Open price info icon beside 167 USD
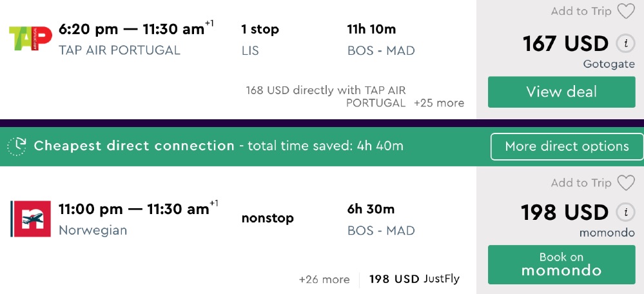Image resolution: width=644 pixels, height=294 pixels. (623, 44)
